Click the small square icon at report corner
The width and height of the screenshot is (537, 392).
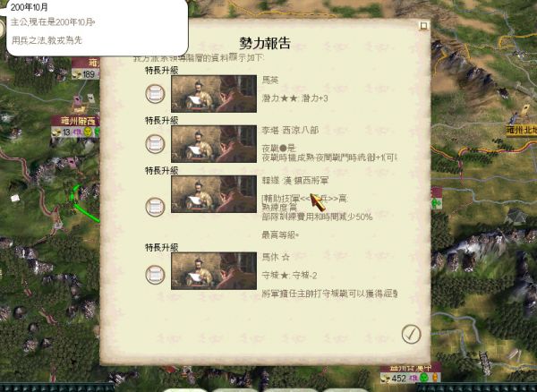click(423, 26)
